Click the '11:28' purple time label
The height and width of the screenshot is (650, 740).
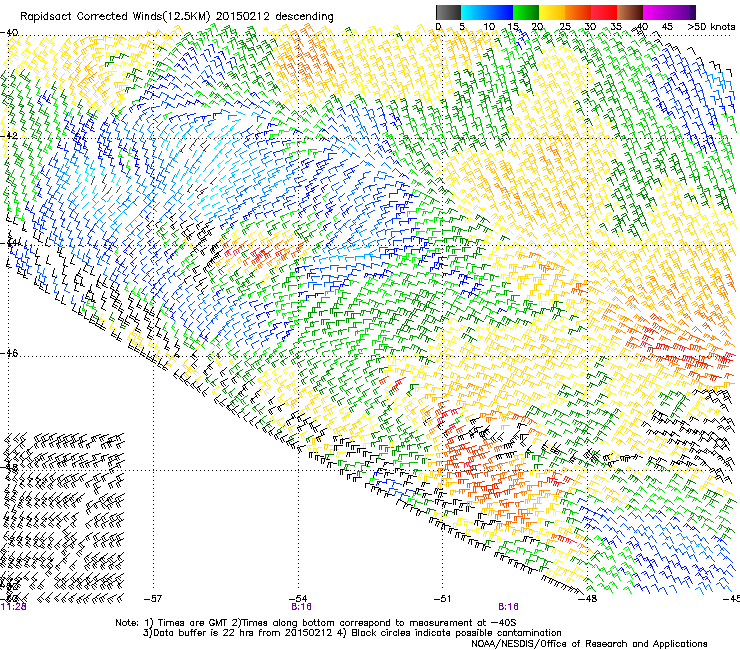(14, 607)
